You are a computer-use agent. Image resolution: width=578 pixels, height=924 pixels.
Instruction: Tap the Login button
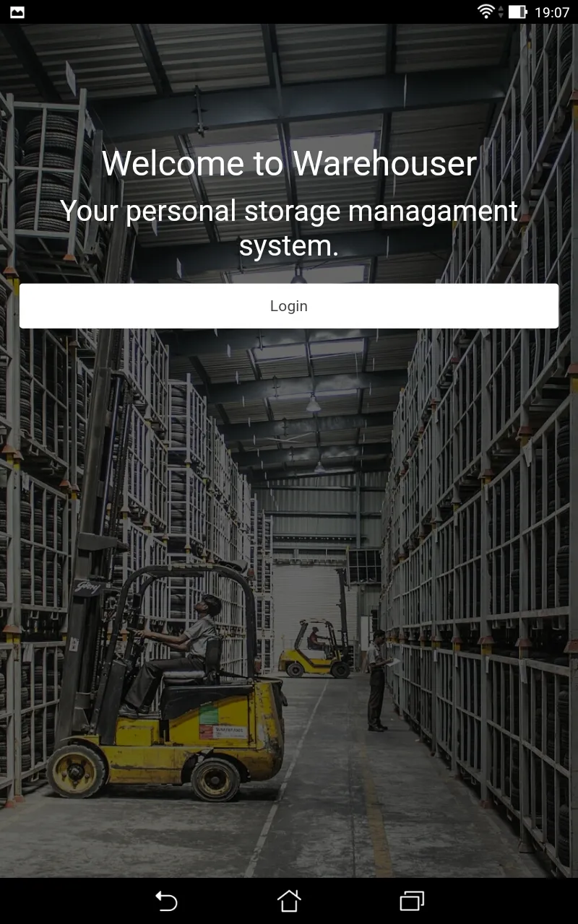289,306
